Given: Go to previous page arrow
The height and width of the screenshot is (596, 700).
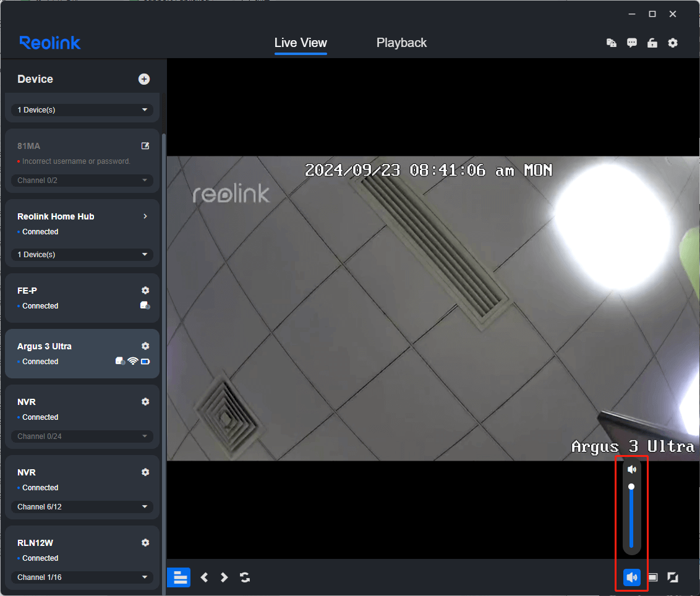Looking at the screenshot, I should coord(204,577).
